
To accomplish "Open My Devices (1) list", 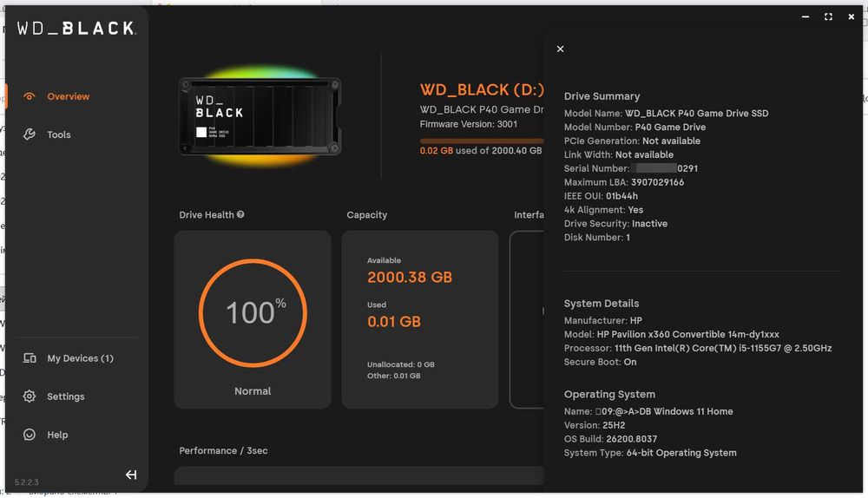I will (80, 358).
